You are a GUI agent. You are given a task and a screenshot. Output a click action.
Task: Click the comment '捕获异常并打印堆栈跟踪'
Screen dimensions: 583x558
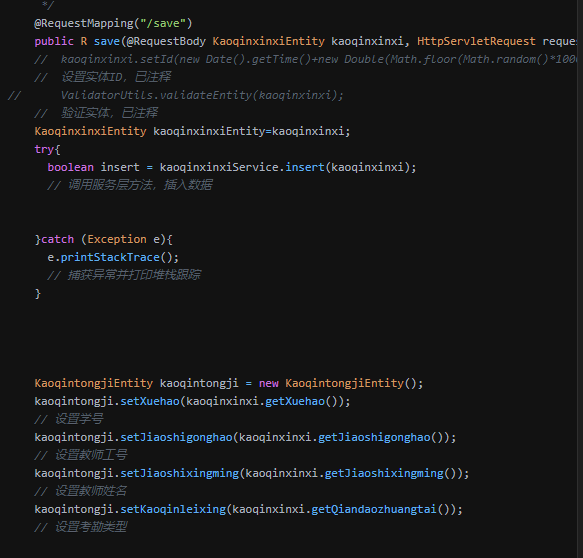(124, 275)
